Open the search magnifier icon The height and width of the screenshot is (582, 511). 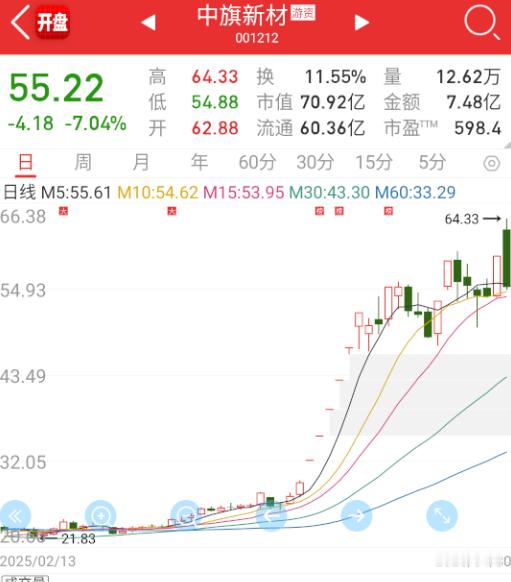pos(482,22)
